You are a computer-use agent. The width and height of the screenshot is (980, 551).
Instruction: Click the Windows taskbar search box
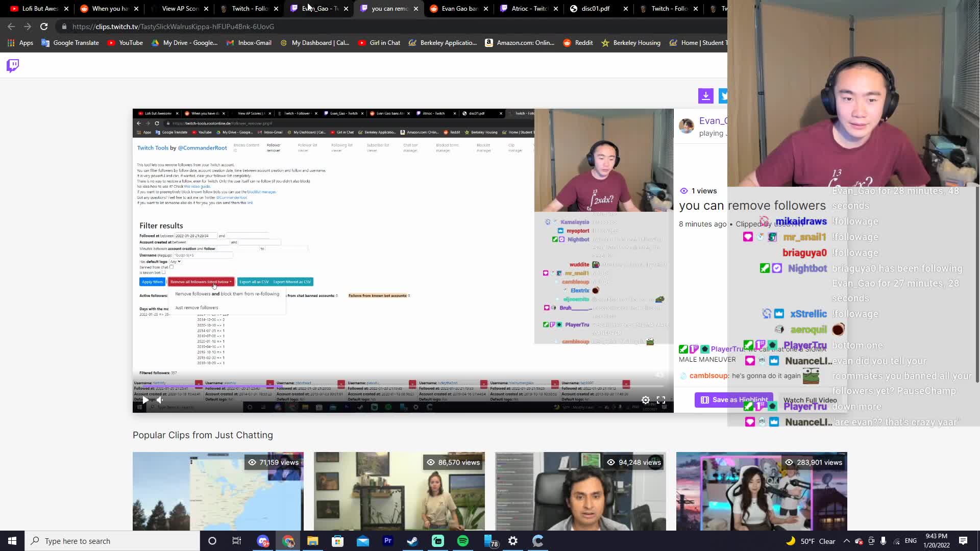click(112, 541)
